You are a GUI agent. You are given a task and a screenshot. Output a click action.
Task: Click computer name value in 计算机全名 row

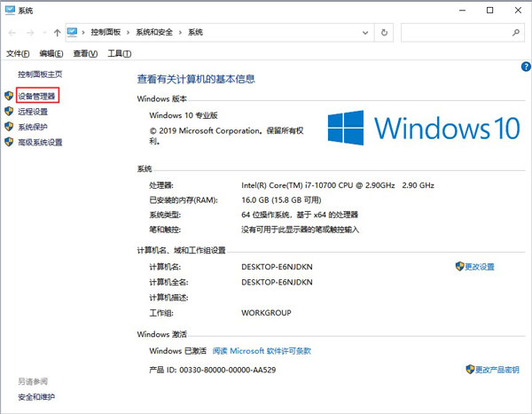pos(277,282)
